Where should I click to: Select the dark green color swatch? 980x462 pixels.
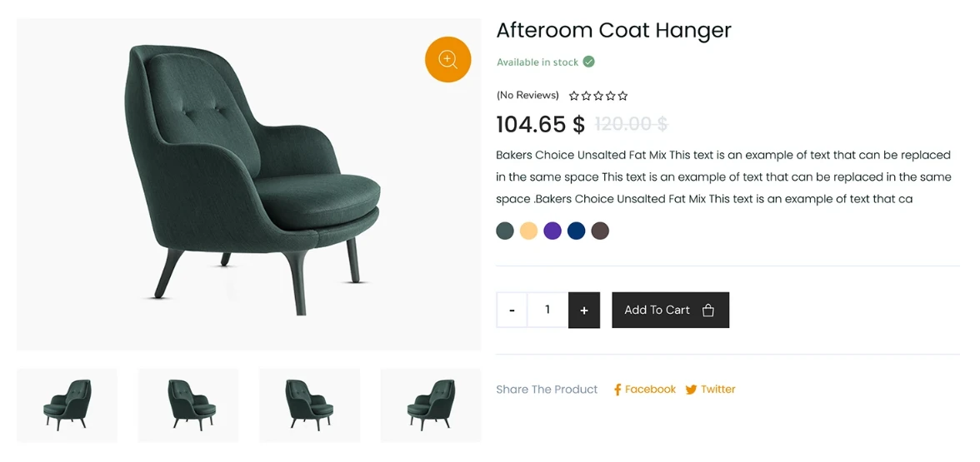click(x=505, y=231)
